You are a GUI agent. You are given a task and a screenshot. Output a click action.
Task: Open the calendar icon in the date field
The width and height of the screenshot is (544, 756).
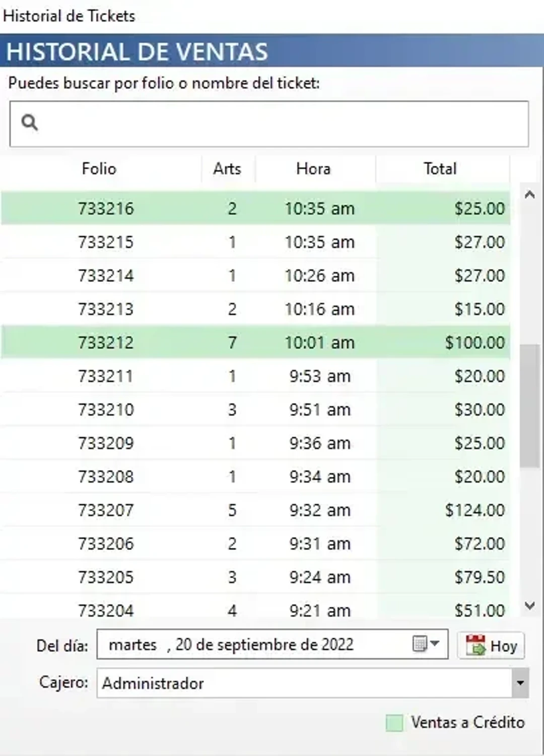point(419,644)
